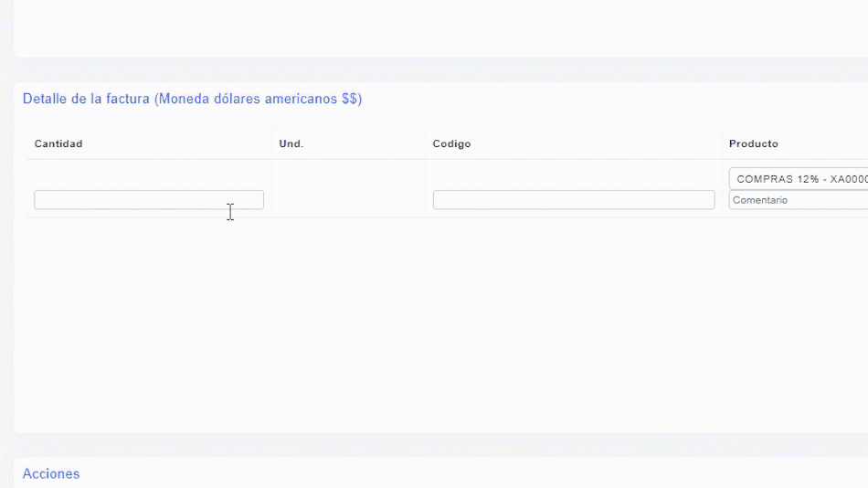Select the Cantidad column header
Image resolution: width=868 pixels, height=488 pixels.
coord(58,144)
